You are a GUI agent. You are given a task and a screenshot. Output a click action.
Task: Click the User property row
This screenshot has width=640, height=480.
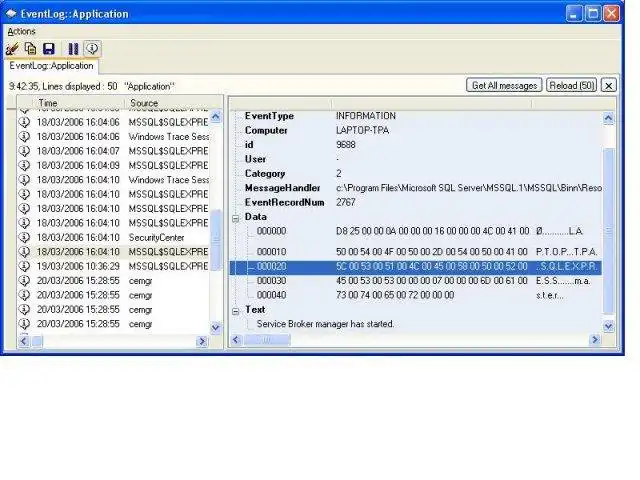[x=416, y=159]
